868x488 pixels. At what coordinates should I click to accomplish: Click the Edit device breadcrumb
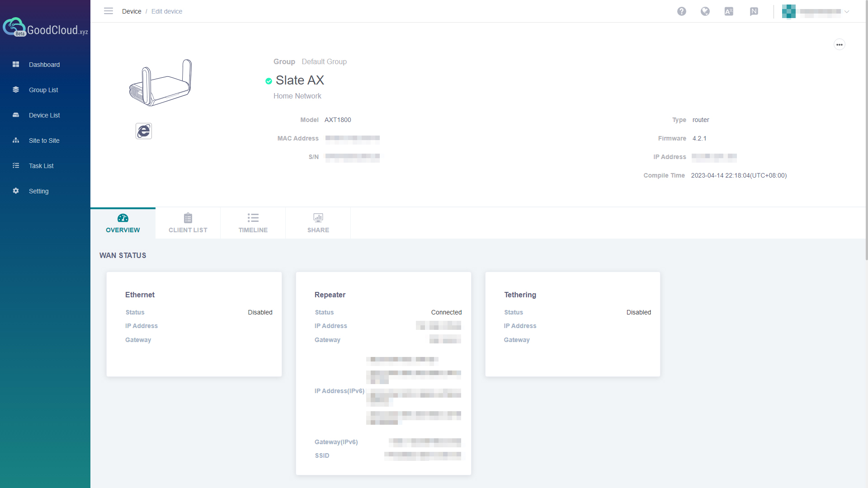[167, 11]
